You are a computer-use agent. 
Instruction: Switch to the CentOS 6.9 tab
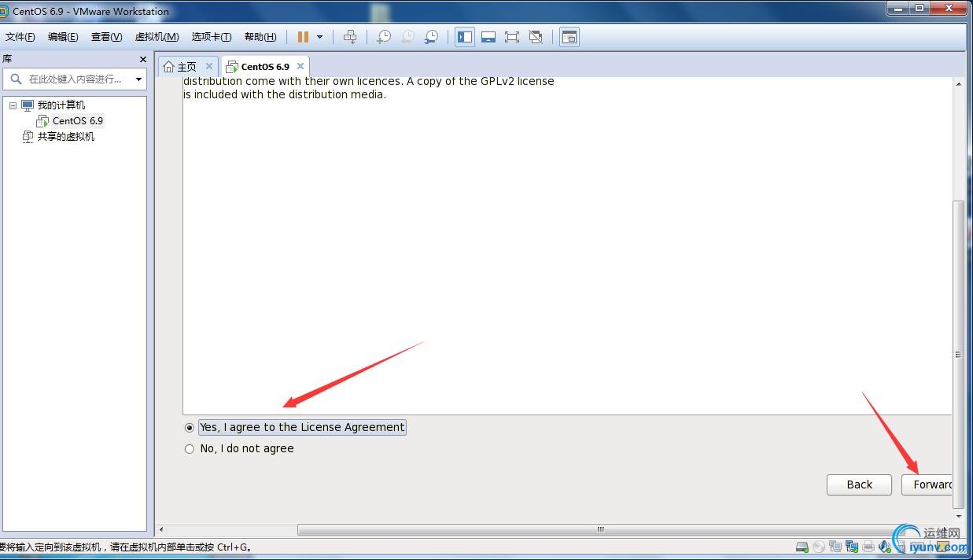[265, 67]
